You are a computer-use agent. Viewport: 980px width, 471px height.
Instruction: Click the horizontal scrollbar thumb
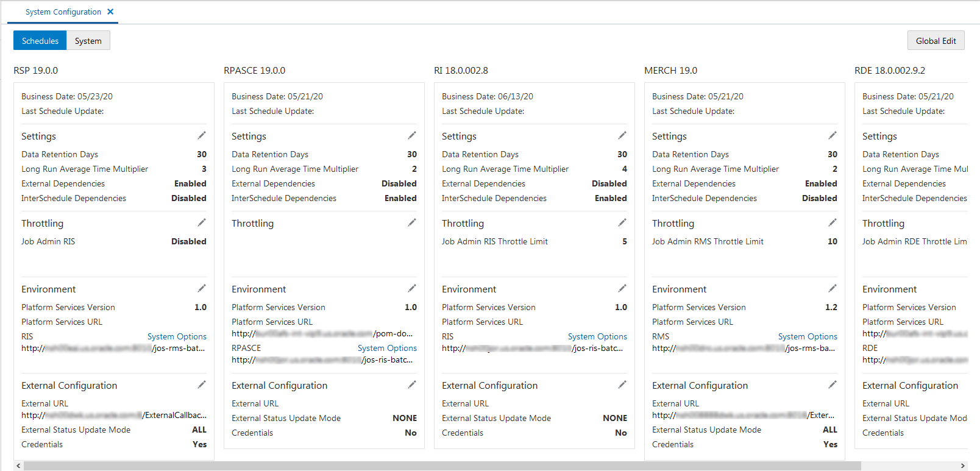(x=442, y=466)
